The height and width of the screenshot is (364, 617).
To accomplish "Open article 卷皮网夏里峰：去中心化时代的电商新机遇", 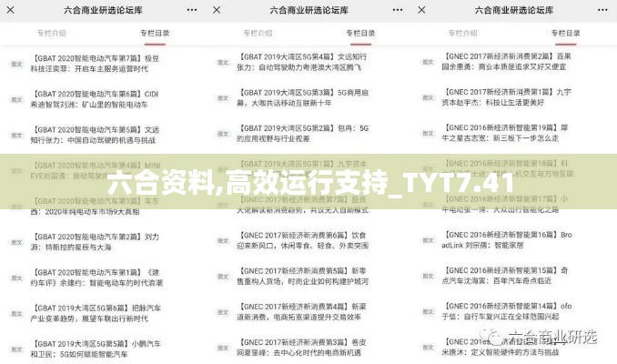I will click(x=301, y=348).
